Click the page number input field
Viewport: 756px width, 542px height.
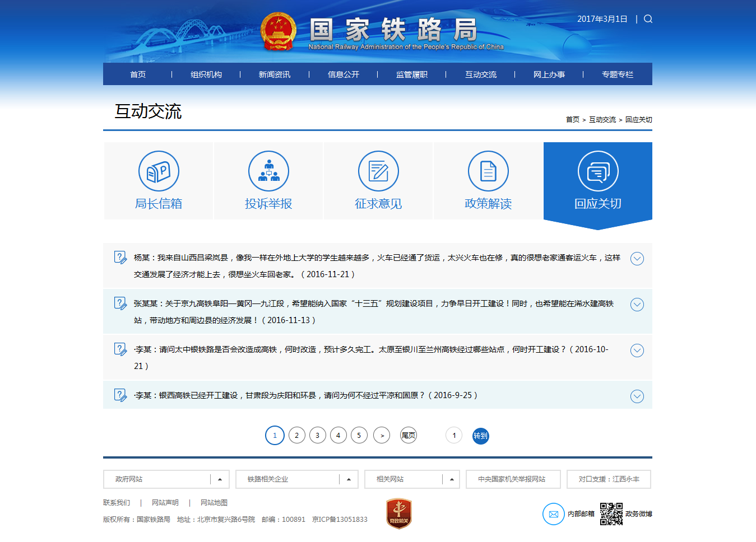454,436
